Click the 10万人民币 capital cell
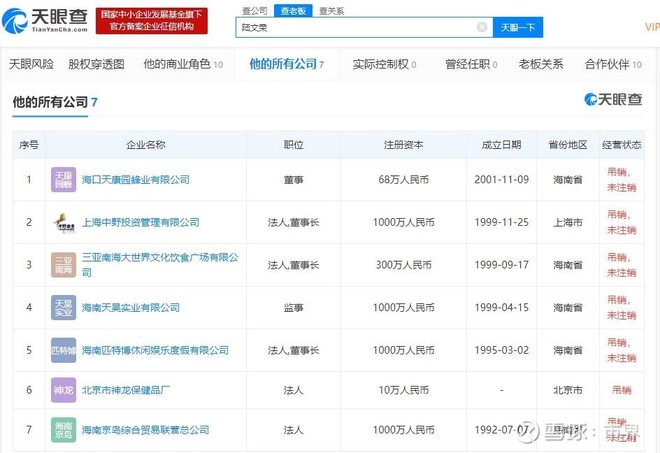 403,390
